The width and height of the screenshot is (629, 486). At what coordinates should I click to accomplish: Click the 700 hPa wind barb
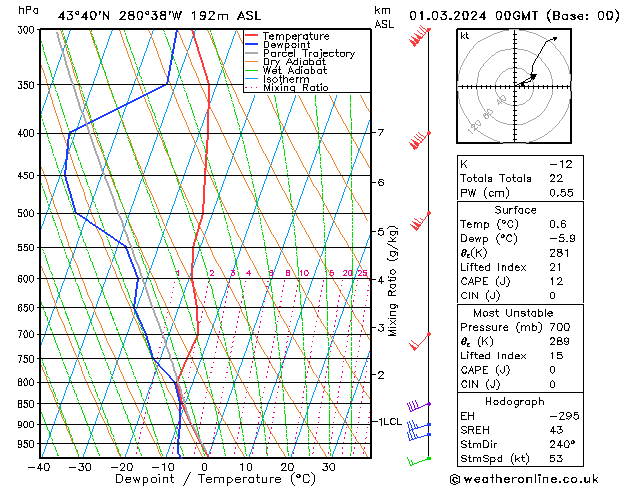[420, 342]
